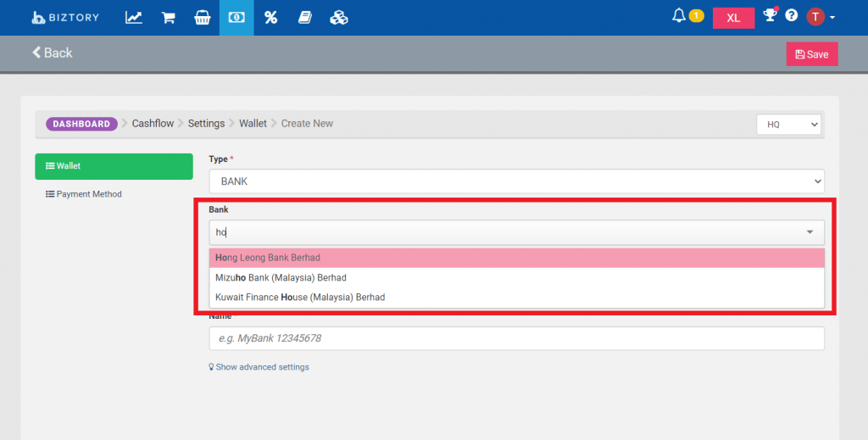Open the HQ branch selector

(789, 125)
